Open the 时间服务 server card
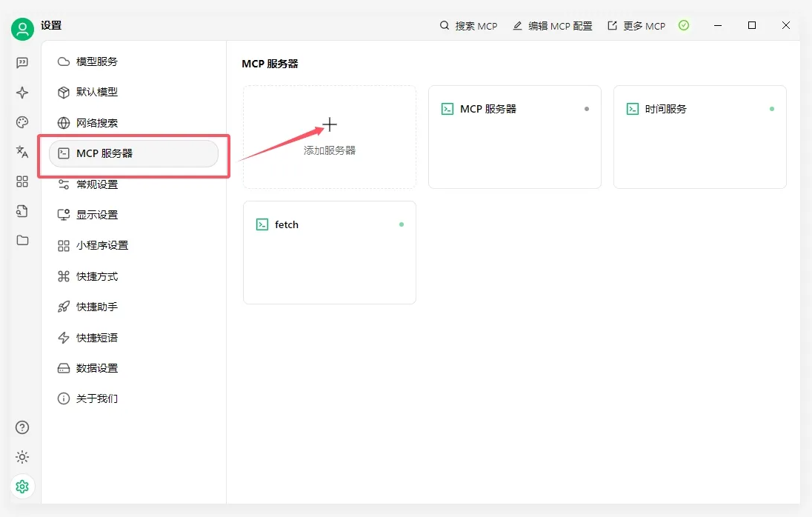Viewport: 812px width, 517px height. tap(699, 136)
